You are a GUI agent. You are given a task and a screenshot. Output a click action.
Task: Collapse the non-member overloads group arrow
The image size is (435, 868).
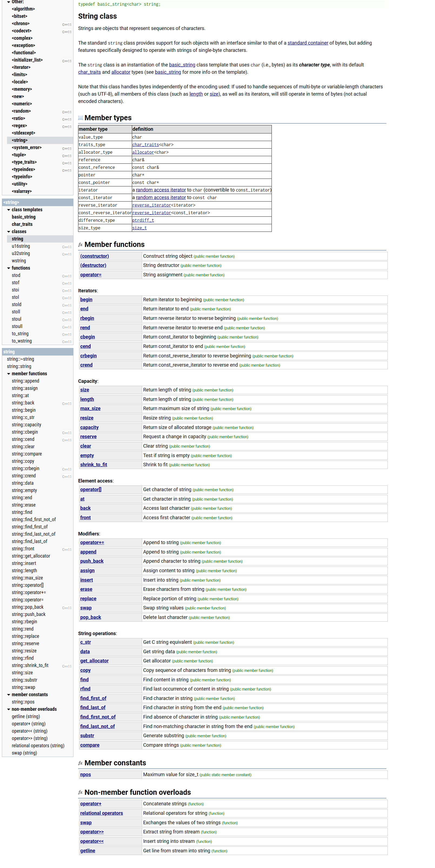[8, 709]
